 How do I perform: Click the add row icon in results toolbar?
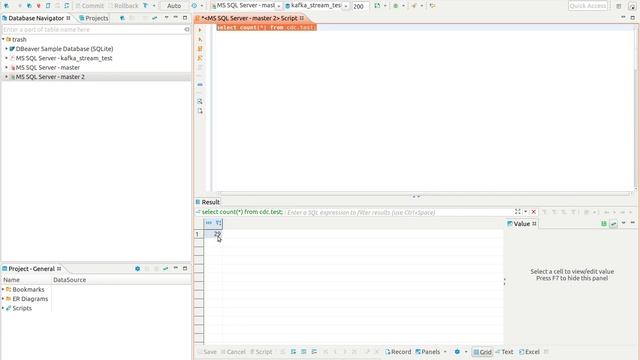click(293, 351)
